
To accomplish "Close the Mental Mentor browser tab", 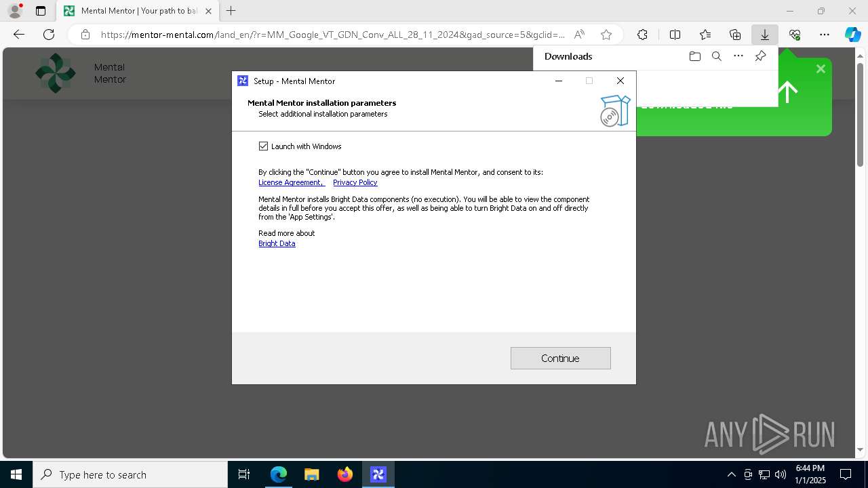I will [x=208, y=11].
